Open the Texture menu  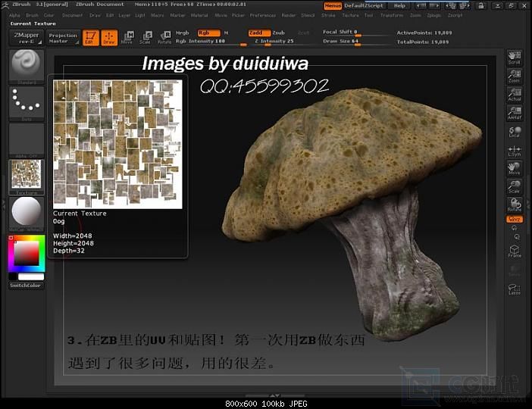350,15
